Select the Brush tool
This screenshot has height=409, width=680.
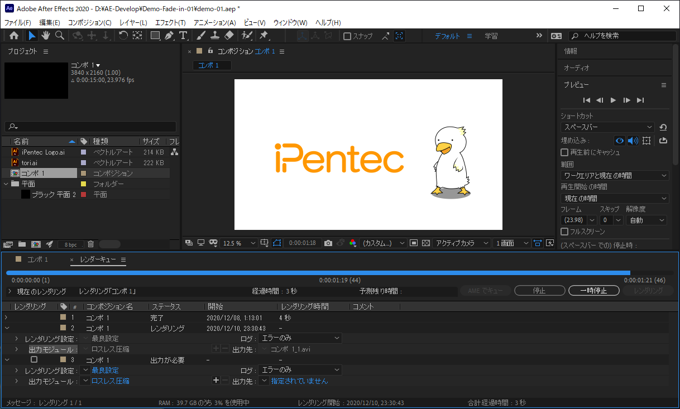pos(201,36)
